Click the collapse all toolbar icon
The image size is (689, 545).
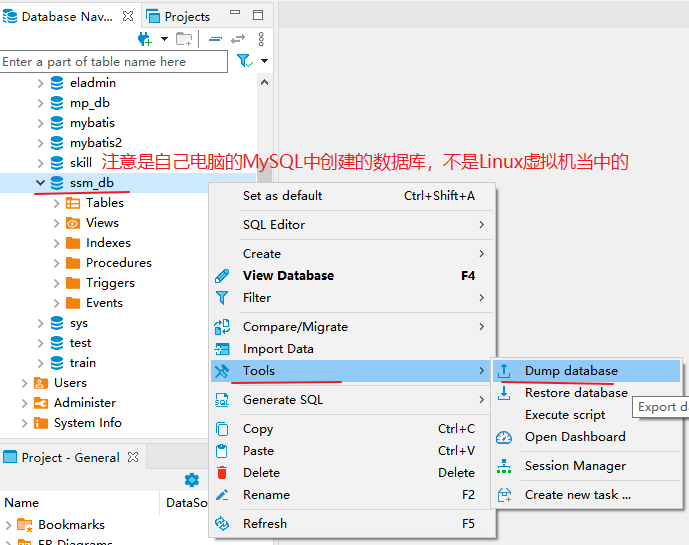(215, 39)
